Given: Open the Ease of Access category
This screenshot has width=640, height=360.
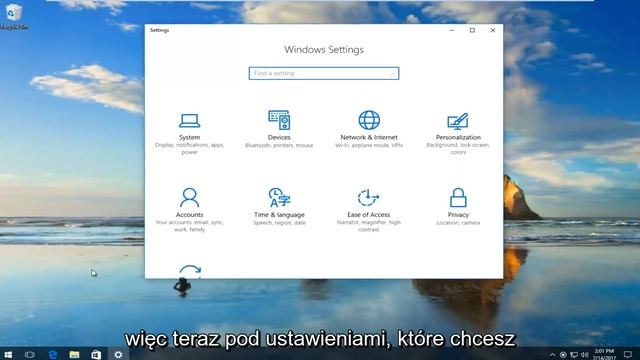Looking at the screenshot, I should click(369, 210).
